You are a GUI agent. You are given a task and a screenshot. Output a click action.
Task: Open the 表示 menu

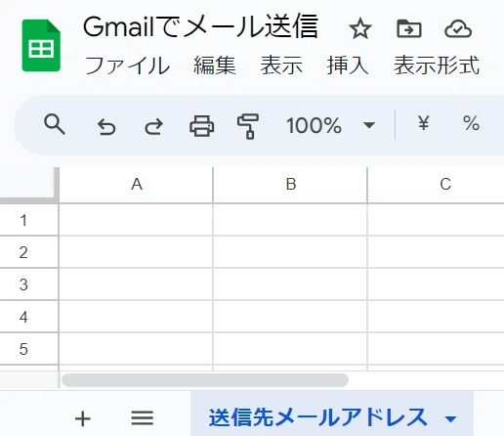[281, 65]
